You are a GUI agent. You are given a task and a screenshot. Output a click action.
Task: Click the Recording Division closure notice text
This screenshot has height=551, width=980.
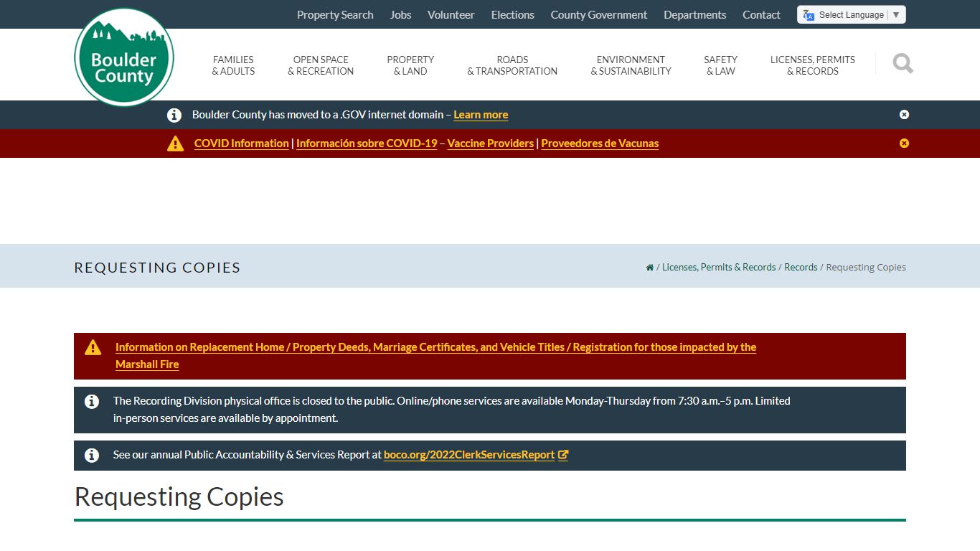click(451, 410)
